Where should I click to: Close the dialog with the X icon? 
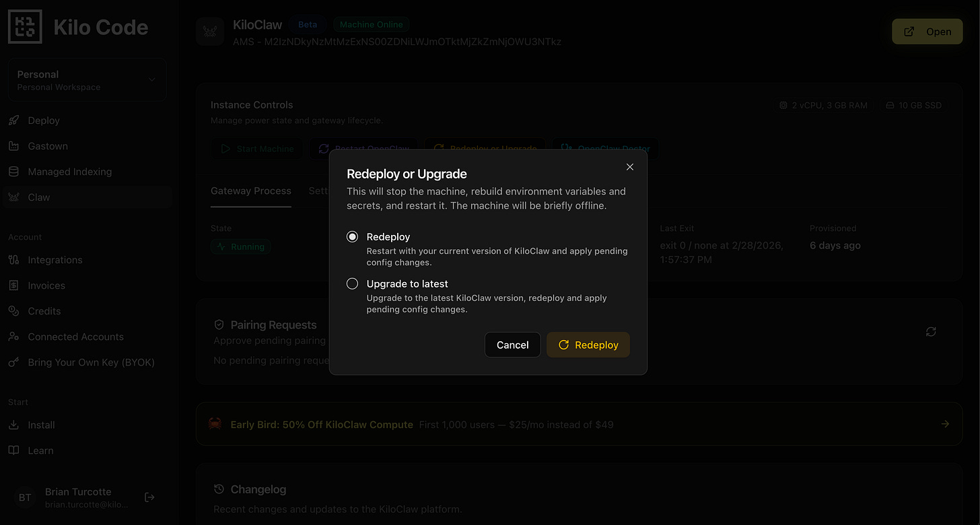point(630,167)
